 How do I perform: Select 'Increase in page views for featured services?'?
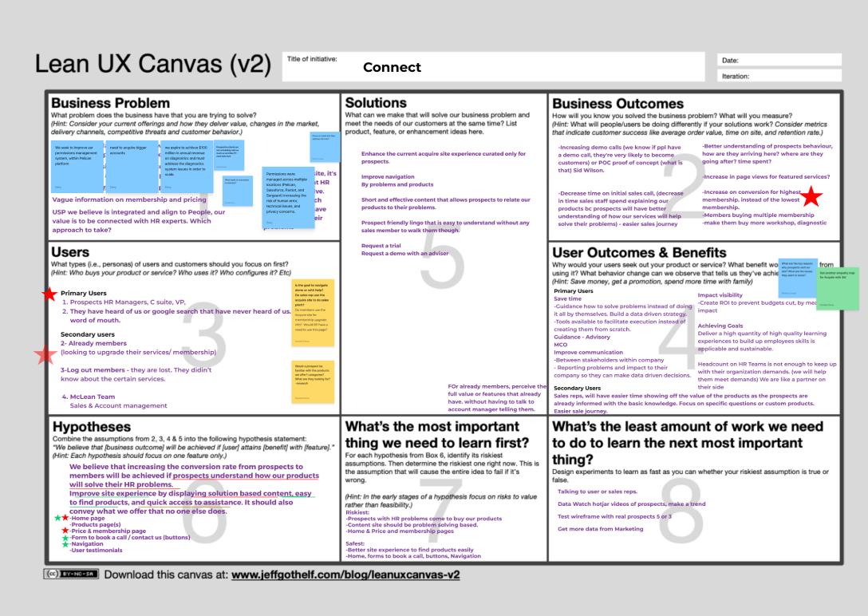point(766,176)
